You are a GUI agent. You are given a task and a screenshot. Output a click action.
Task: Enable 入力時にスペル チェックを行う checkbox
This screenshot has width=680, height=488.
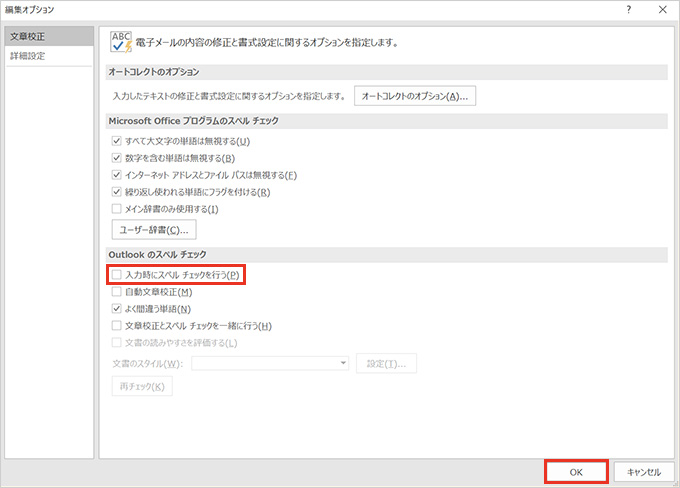click(117, 274)
